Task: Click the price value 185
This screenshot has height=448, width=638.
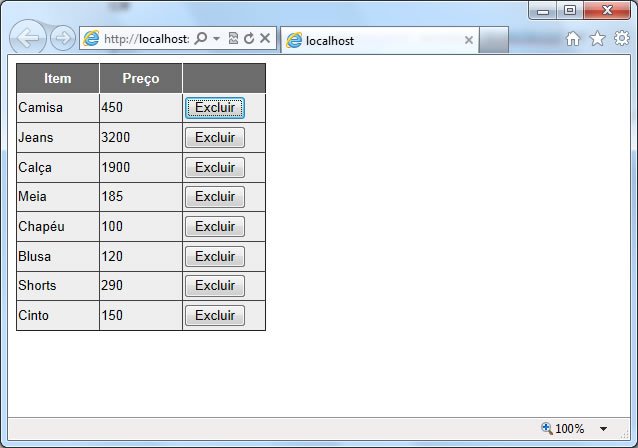Action: tap(112, 197)
